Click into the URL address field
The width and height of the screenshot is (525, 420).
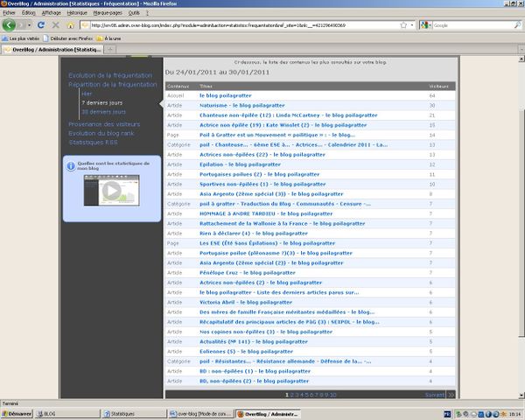pos(244,25)
